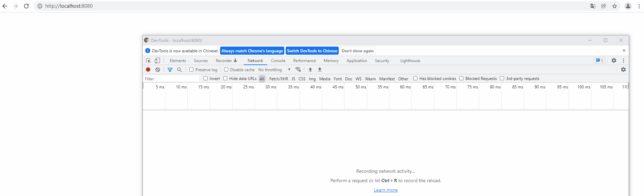Check Has blocked cookies
The image size is (644, 196).
pyautogui.click(x=415, y=78)
